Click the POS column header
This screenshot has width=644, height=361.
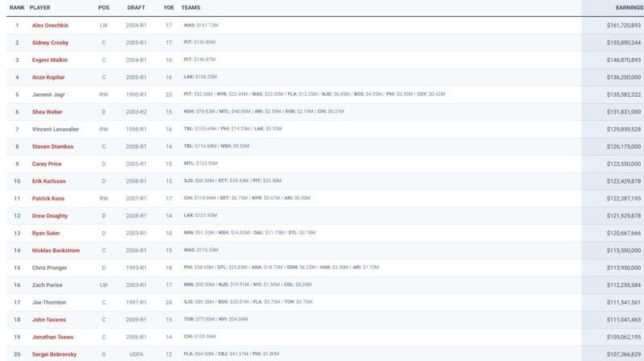104,7
